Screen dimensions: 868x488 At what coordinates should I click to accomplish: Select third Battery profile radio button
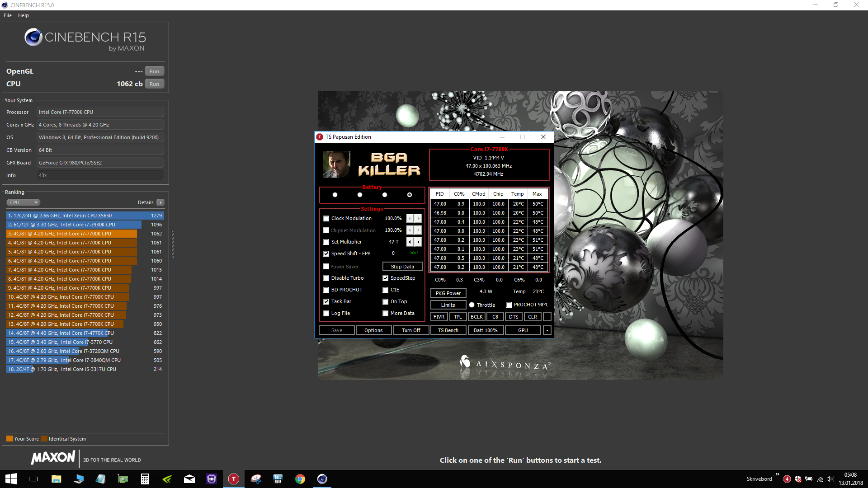(385, 195)
